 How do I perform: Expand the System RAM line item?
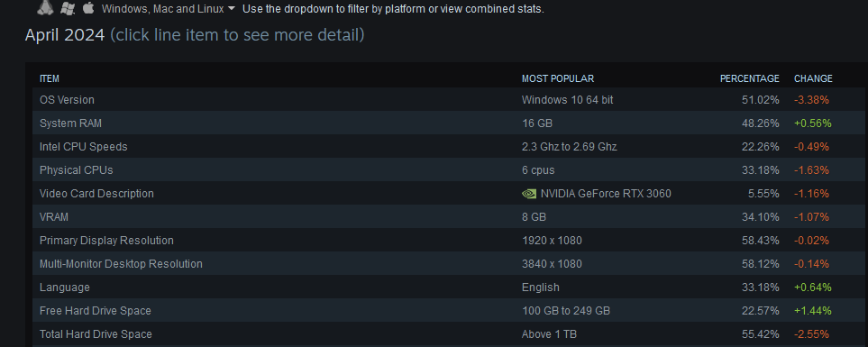448,123
